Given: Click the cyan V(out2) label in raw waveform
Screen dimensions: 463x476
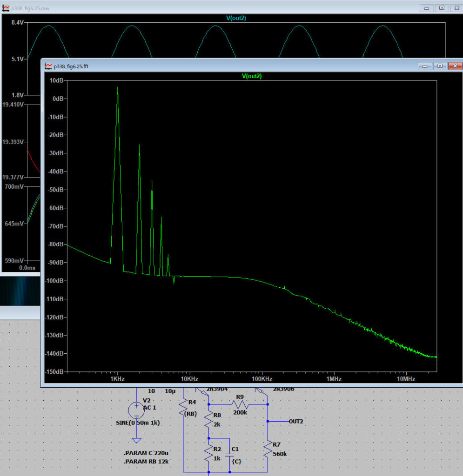Looking at the screenshot, I should click(x=235, y=18).
